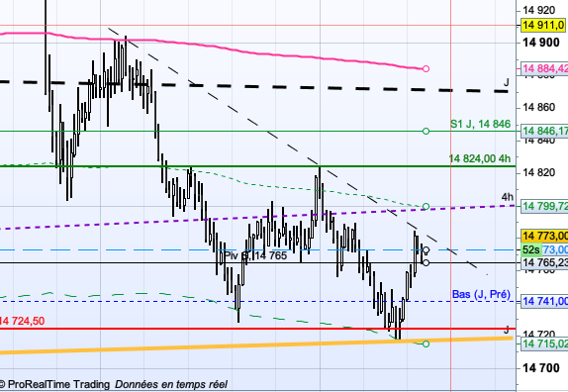Select the yellow 14 911,0 price label
The width and height of the screenshot is (568, 392).
(544, 25)
